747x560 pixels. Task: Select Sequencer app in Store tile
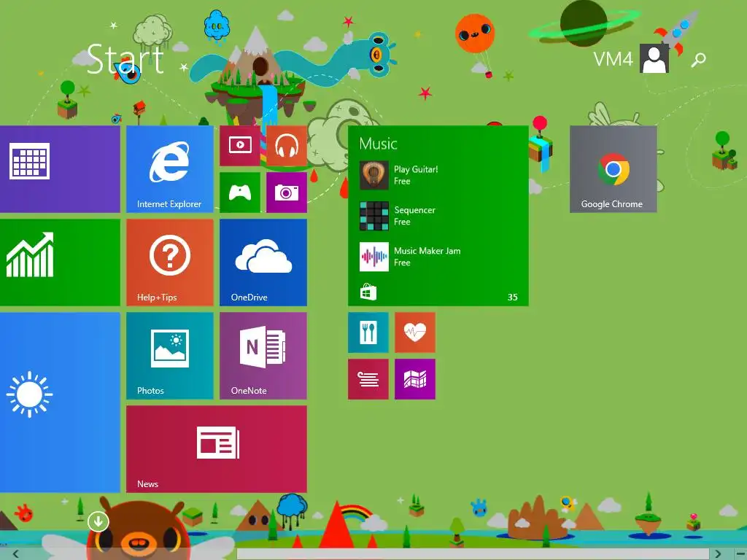[x=398, y=216]
